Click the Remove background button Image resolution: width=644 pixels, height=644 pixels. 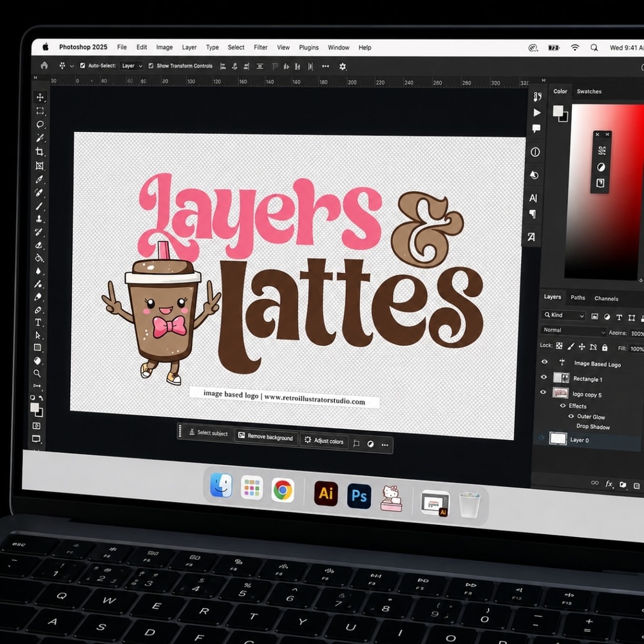click(266, 437)
